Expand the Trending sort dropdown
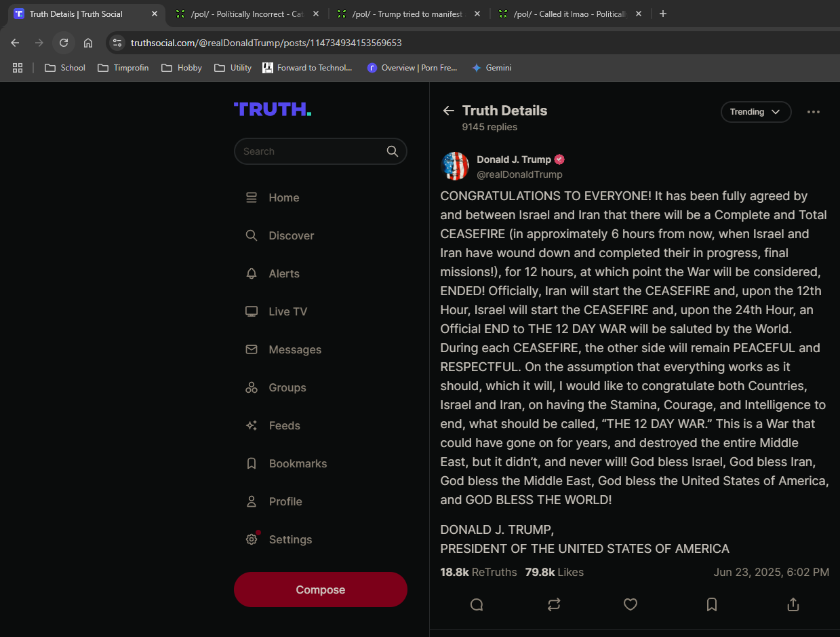840x637 pixels. 756,112
